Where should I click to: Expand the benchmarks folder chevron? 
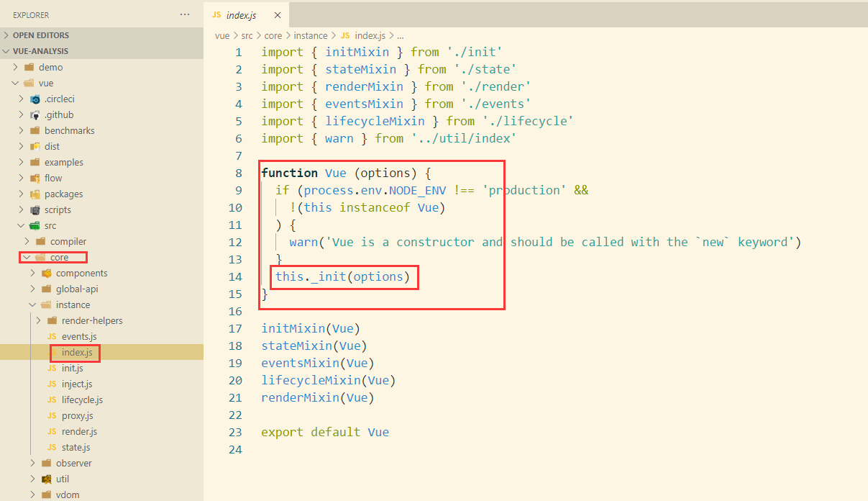point(22,130)
